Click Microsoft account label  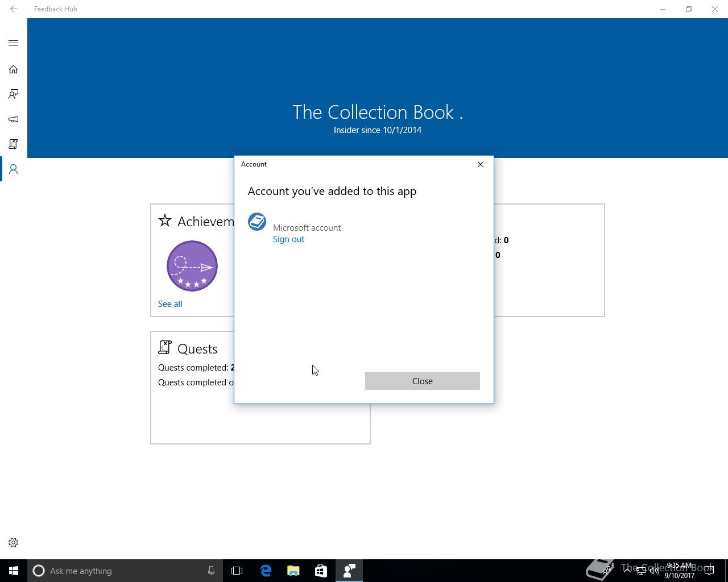click(307, 227)
